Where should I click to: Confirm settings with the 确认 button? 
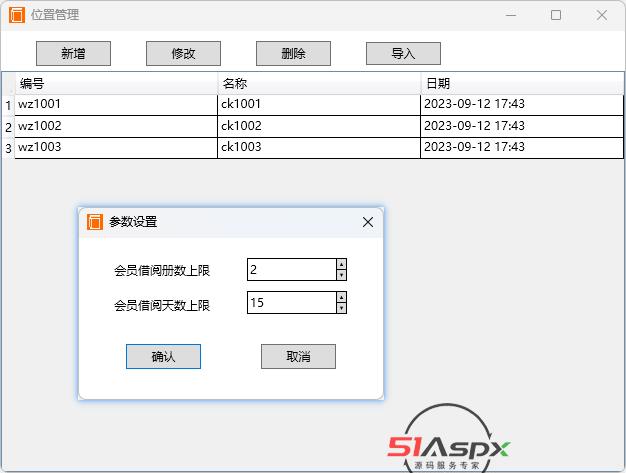click(x=163, y=356)
